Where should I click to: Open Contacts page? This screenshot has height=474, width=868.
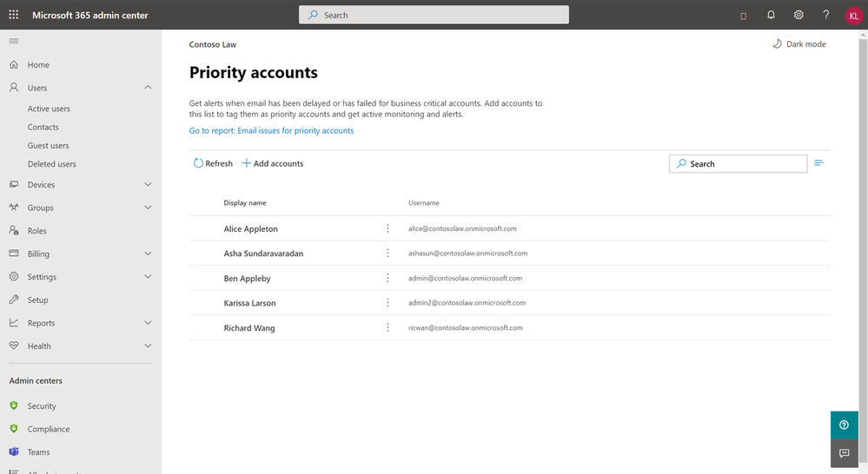[x=43, y=128]
